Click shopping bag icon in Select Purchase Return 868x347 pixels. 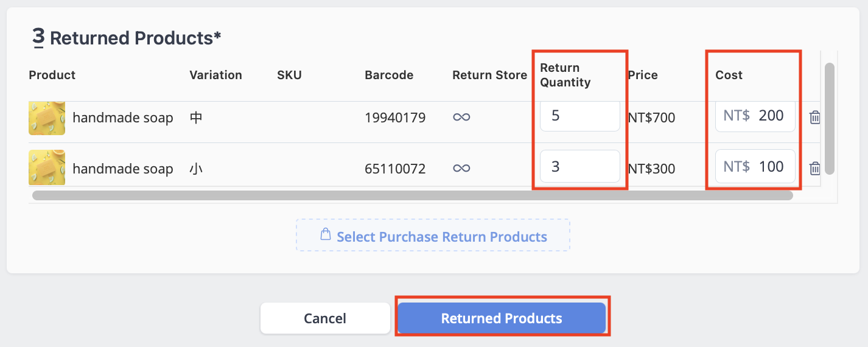click(326, 234)
